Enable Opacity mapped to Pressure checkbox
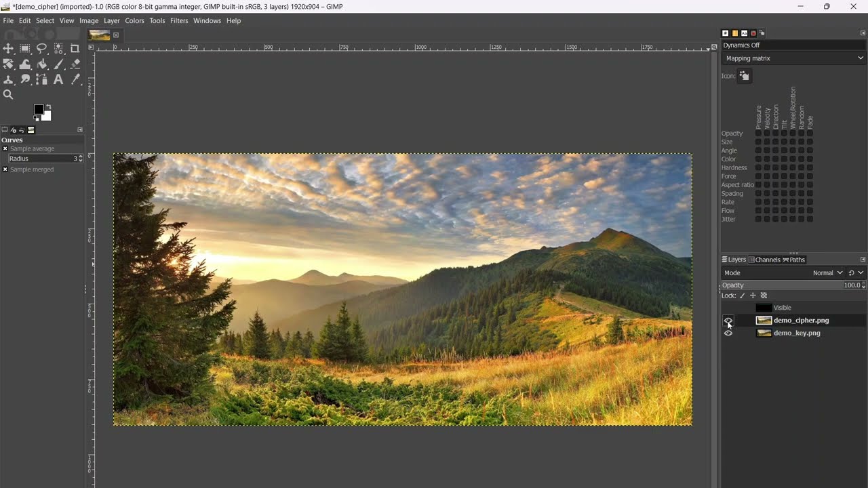 (x=758, y=134)
